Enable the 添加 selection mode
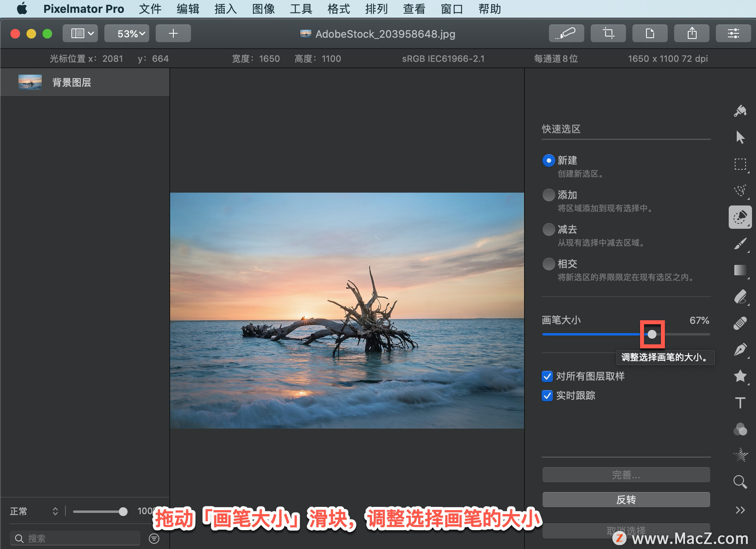This screenshot has width=756, height=549. click(x=549, y=195)
